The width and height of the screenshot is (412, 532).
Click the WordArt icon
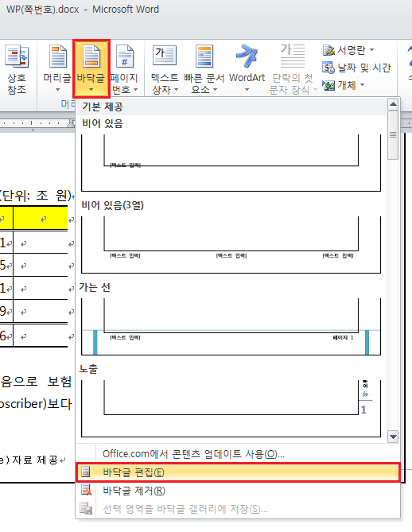click(x=247, y=56)
